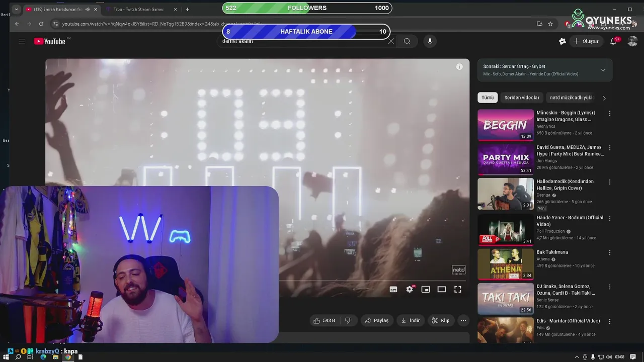
Task: Clear the search box with the X icon
Action: coord(391,41)
